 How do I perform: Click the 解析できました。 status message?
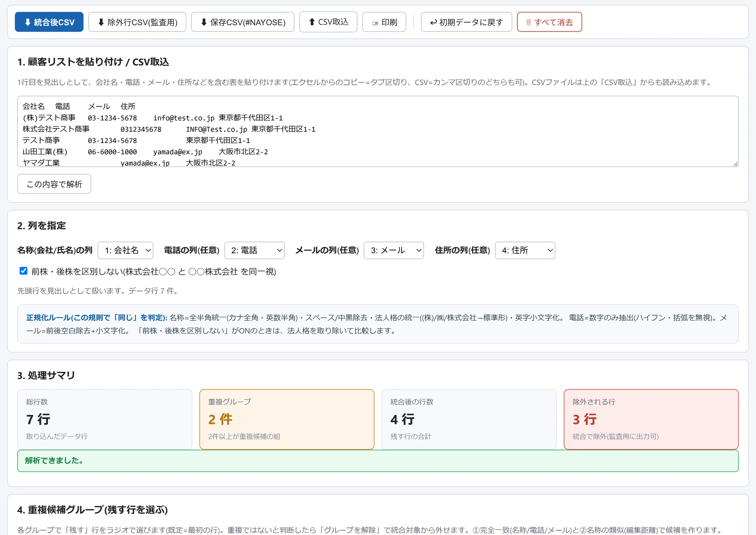(x=378, y=461)
